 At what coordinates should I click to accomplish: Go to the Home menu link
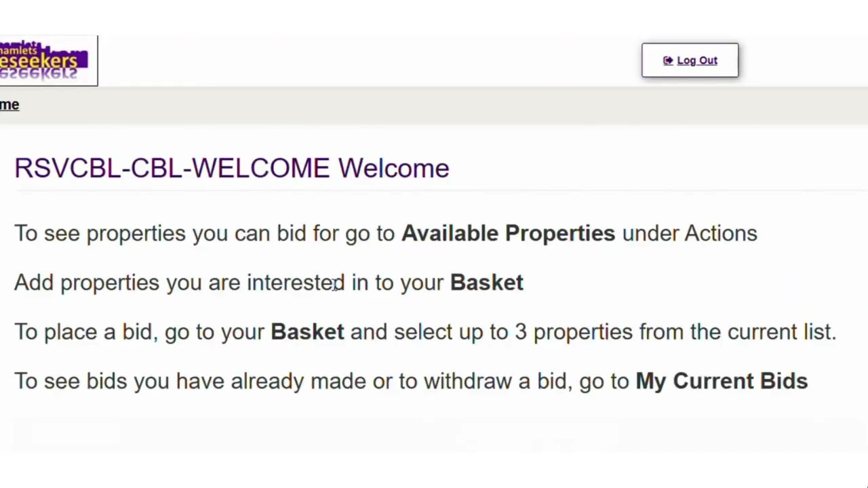(9, 104)
